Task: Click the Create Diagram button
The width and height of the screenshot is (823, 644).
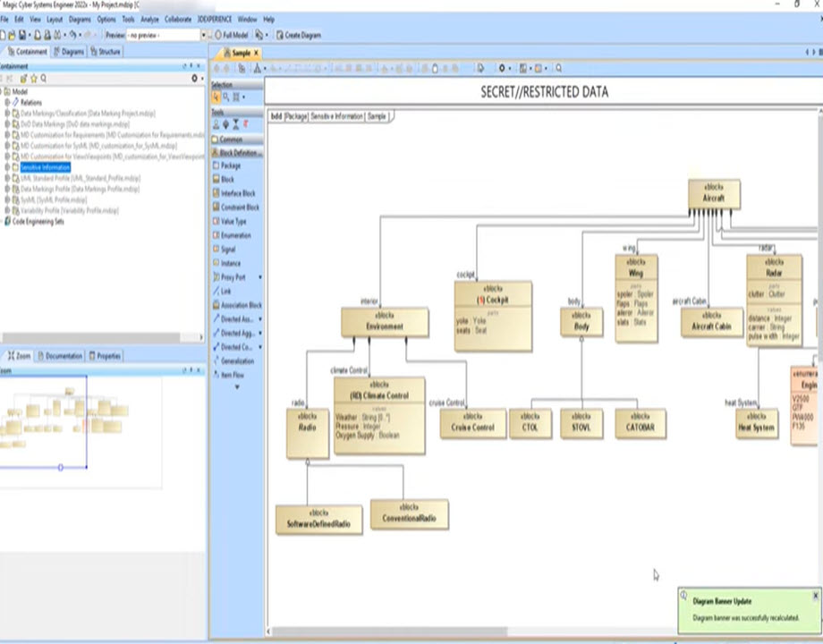Action: (299, 35)
